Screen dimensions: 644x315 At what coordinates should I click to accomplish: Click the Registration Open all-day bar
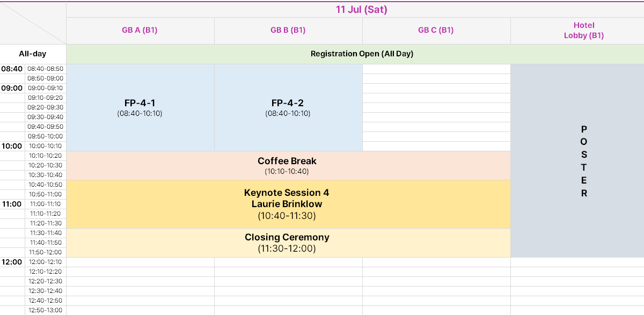point(355,54)
